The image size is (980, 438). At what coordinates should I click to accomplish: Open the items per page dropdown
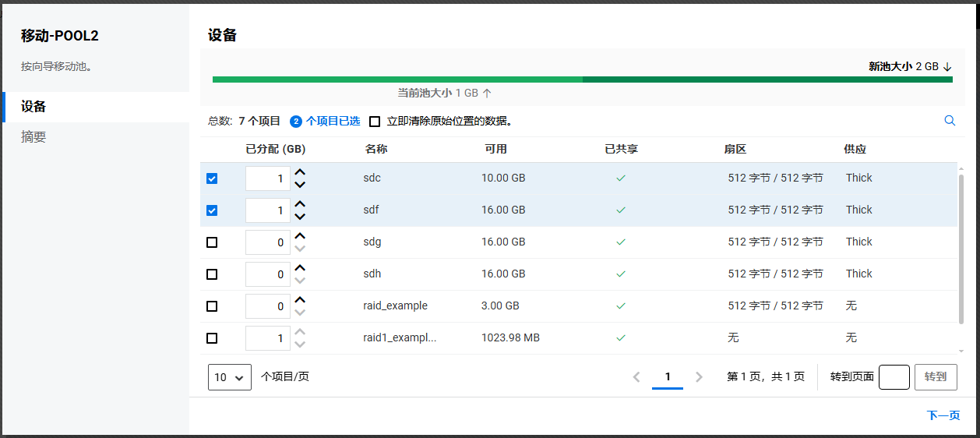point(230,377)
